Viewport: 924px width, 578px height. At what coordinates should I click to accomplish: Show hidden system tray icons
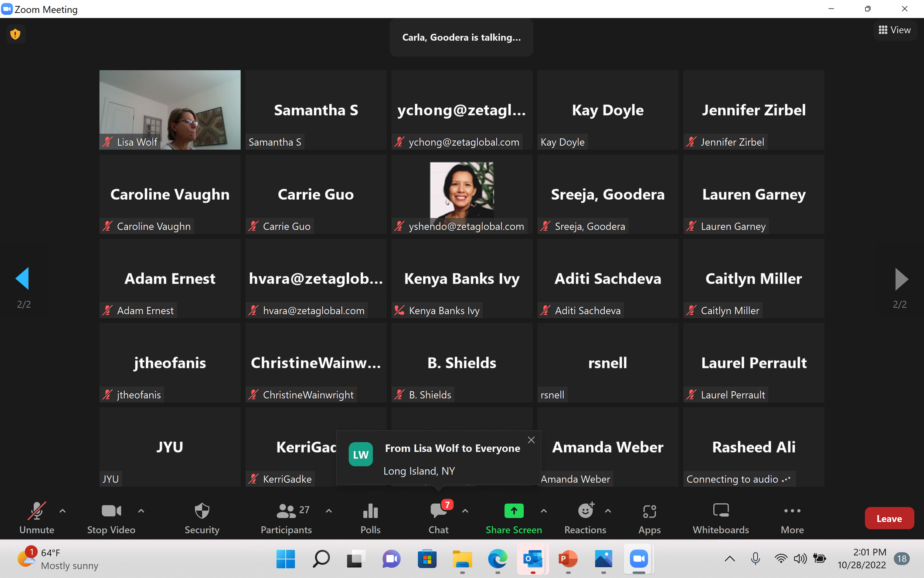pos(730,559)
